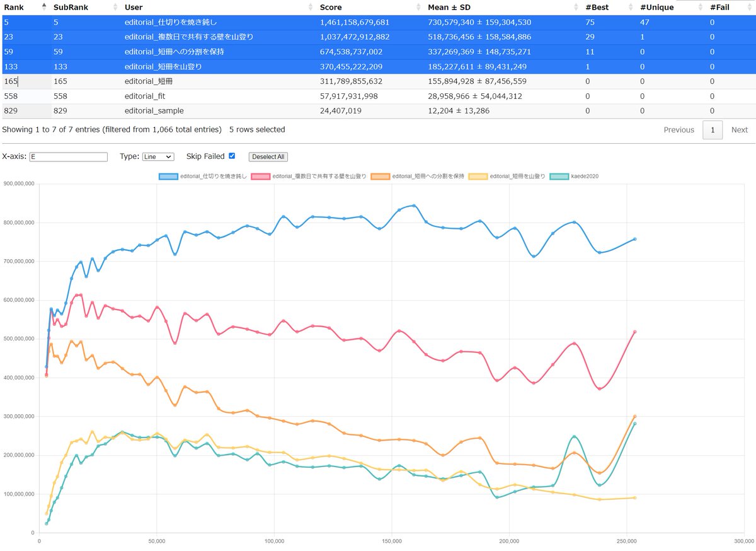756x551 pixels.
Task: Toggle orange legend swatch for editorial_短冊への分割を保持
Action: (381, 177)
